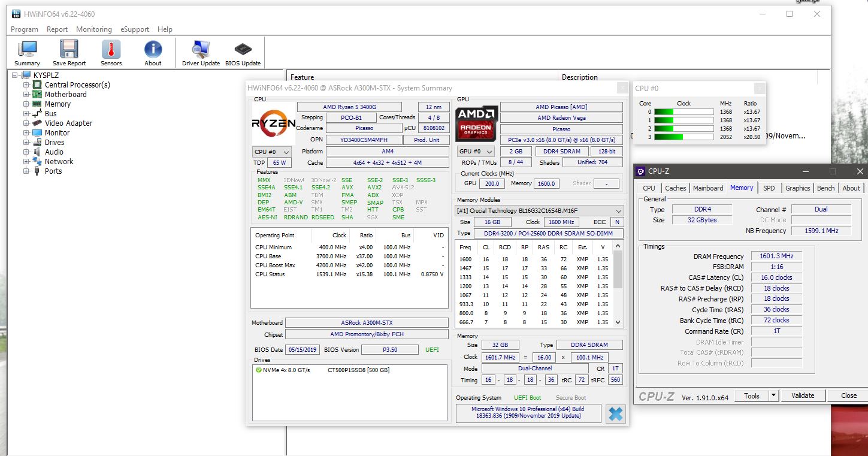
Task: Click the memory timings table scrollbar
Action: 619,285
